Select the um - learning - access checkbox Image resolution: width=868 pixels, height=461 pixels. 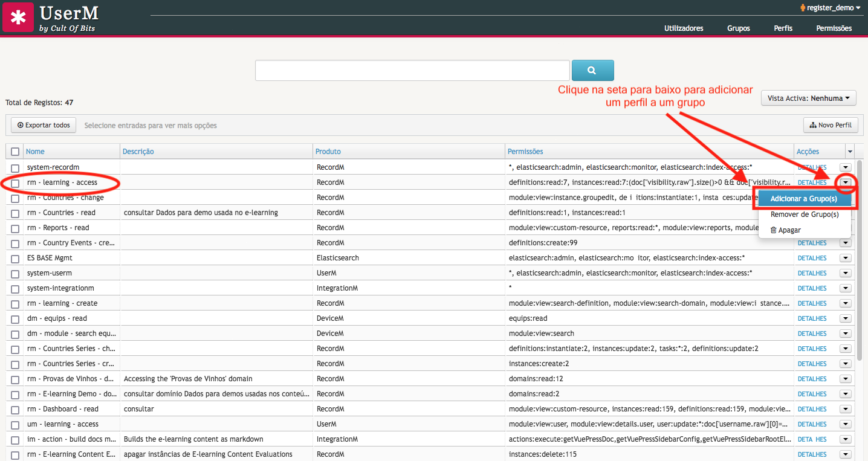(x=15, y=424)
